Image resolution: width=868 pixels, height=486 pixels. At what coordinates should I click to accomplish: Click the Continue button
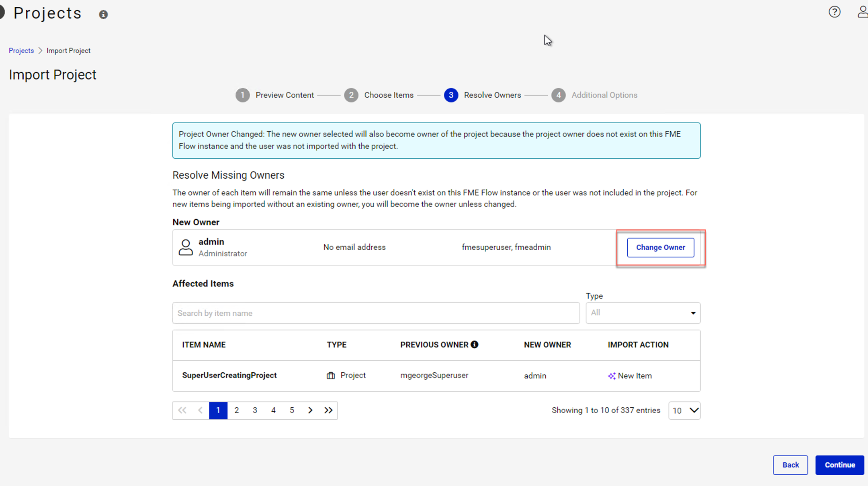tap(840, 465)
